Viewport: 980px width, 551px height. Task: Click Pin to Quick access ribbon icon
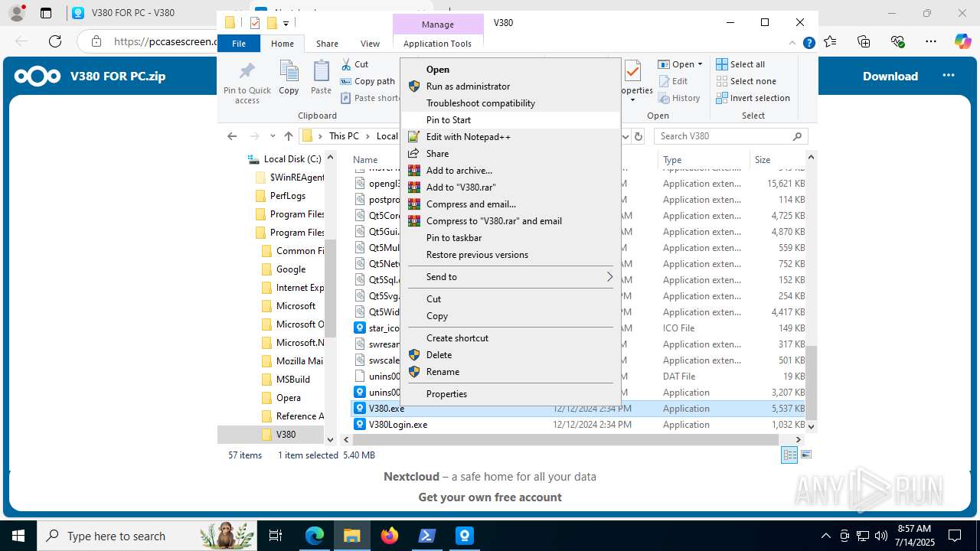[247, 82]
